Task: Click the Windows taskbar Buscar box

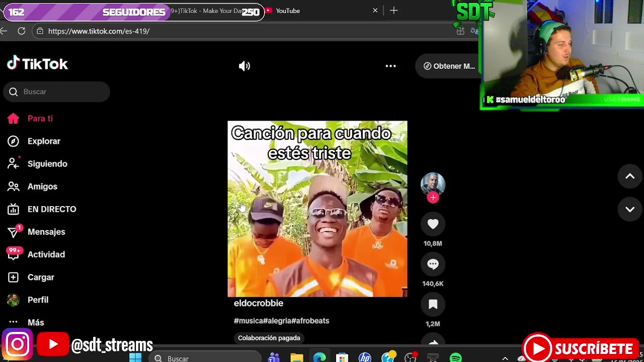Action: pos(205,358)
